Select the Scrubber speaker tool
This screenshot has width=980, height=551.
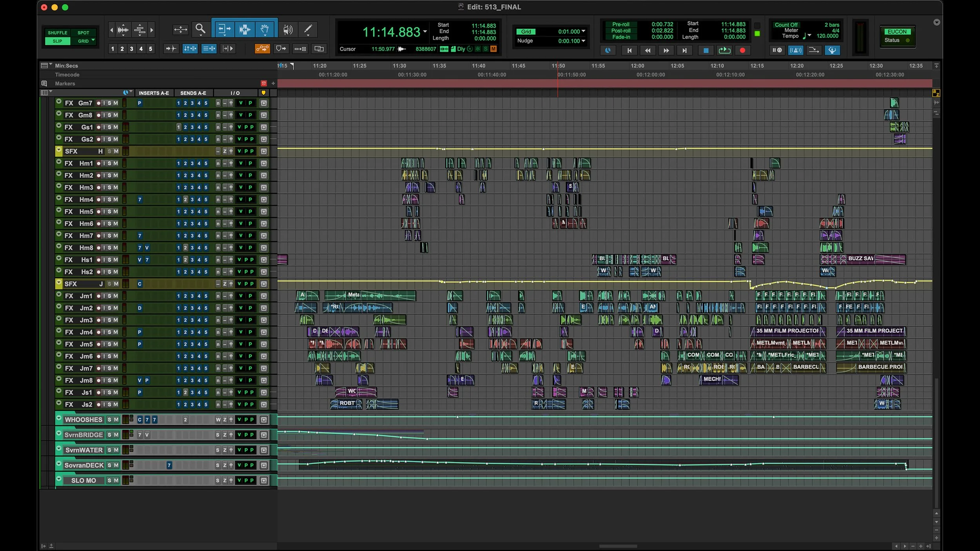point(288,29)
